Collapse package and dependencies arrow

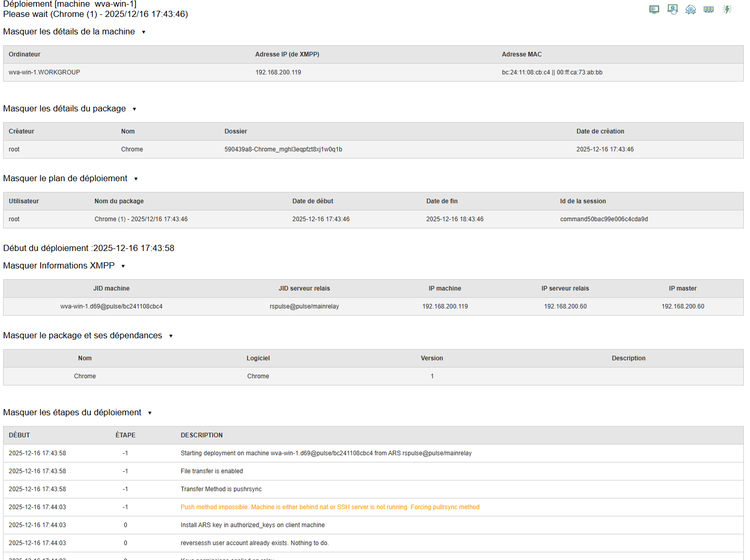point(171,336)
